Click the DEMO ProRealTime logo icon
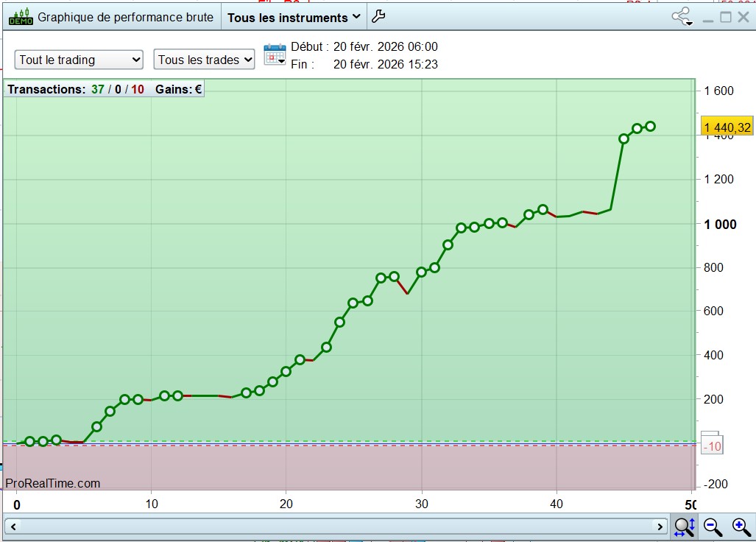 21,17
